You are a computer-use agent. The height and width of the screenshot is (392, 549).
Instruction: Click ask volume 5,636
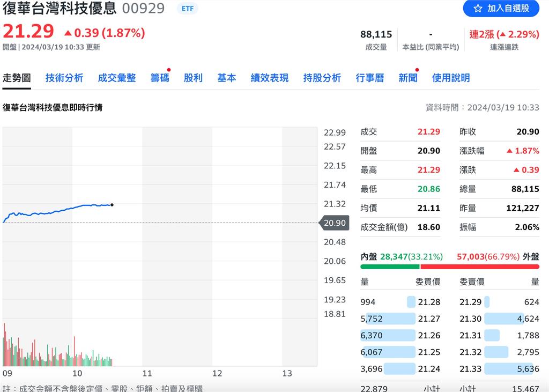coord(528,369)
